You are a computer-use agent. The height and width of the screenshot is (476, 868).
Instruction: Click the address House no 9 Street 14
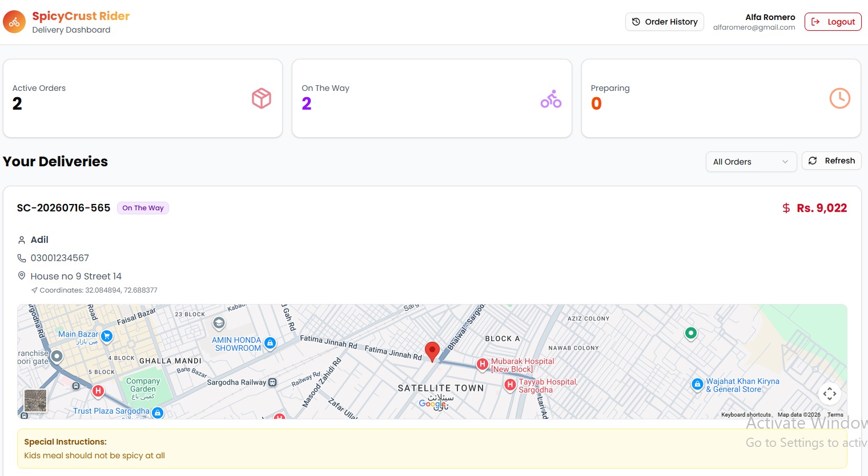point(76,276)
